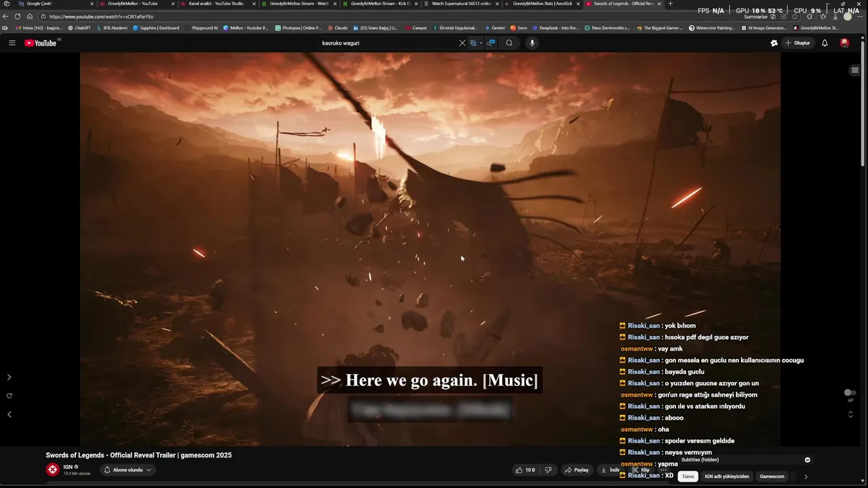Reload the page

pyautogui.click(x=18, y=16)
